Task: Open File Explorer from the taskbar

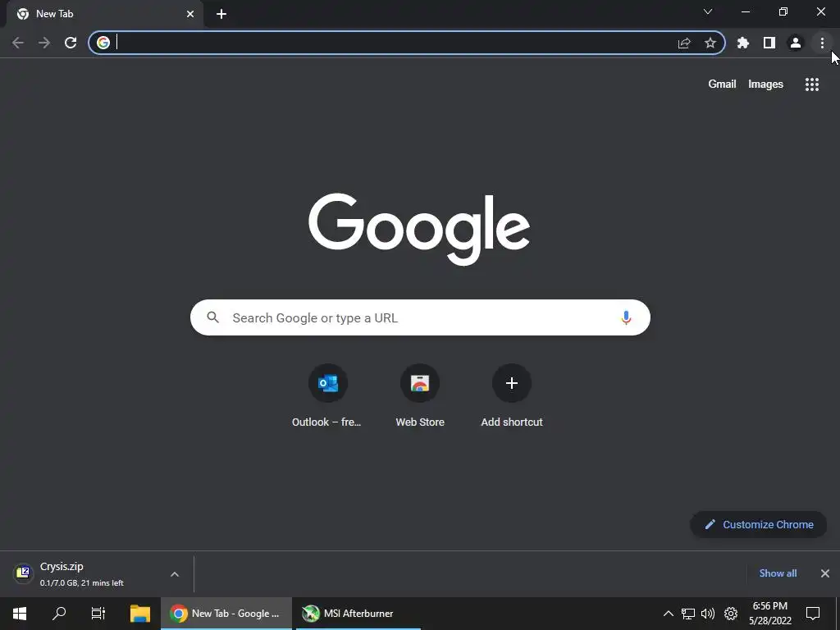Action: (x=140, y=614)
